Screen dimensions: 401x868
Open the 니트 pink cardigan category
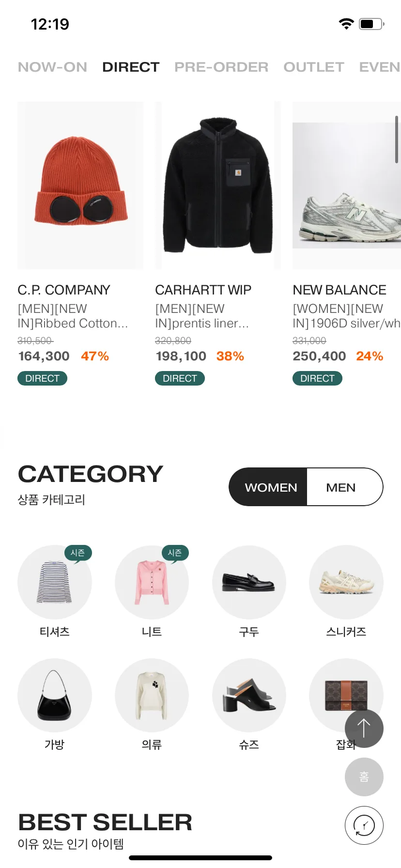tap(152, 582)
